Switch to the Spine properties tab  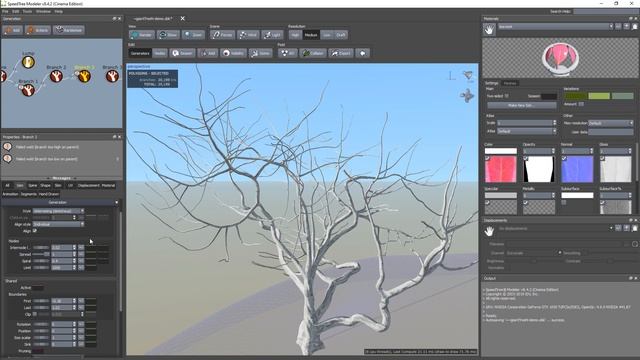tap(32, 186)
